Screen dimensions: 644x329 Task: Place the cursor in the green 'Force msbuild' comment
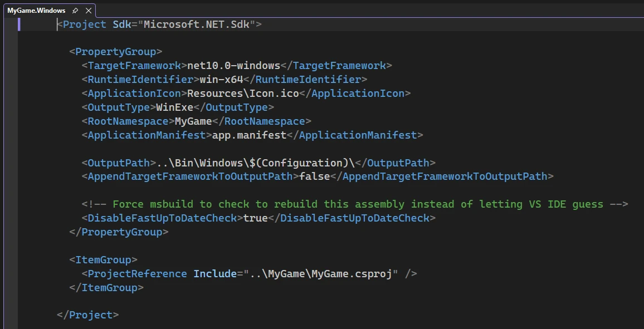[x=358, y=204]
